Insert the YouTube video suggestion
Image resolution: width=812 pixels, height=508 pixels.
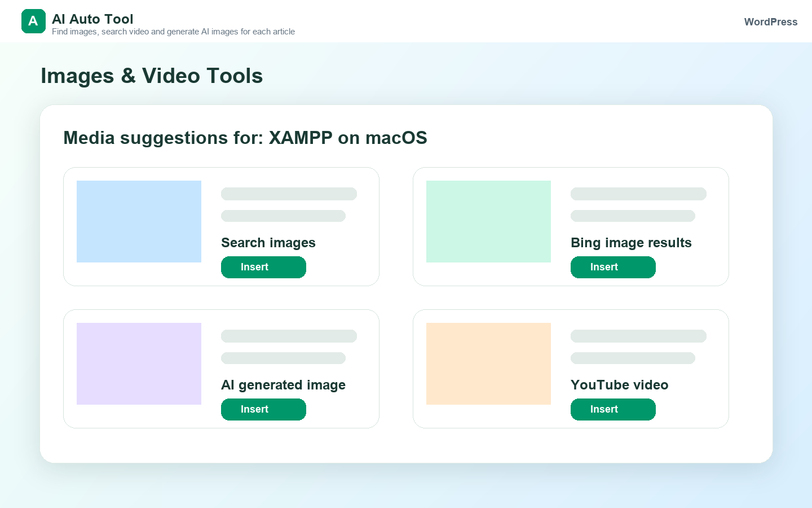[x=613, y=409]
